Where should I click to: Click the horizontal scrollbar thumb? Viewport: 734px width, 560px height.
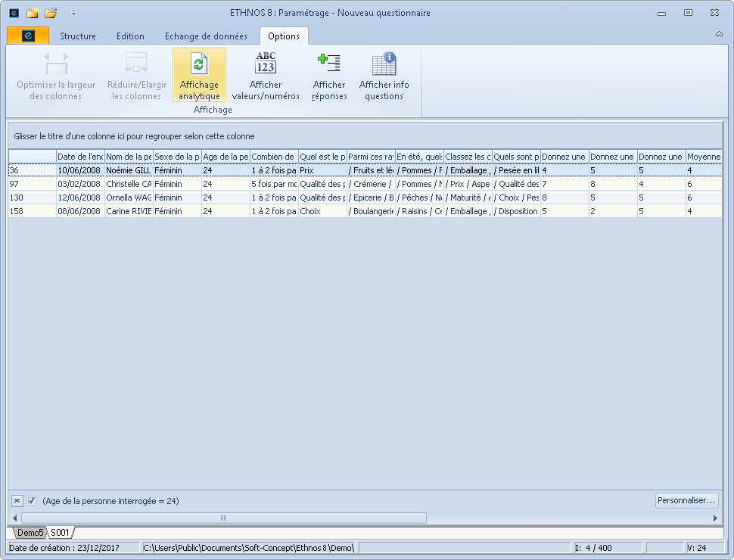(x=224, y=518)
